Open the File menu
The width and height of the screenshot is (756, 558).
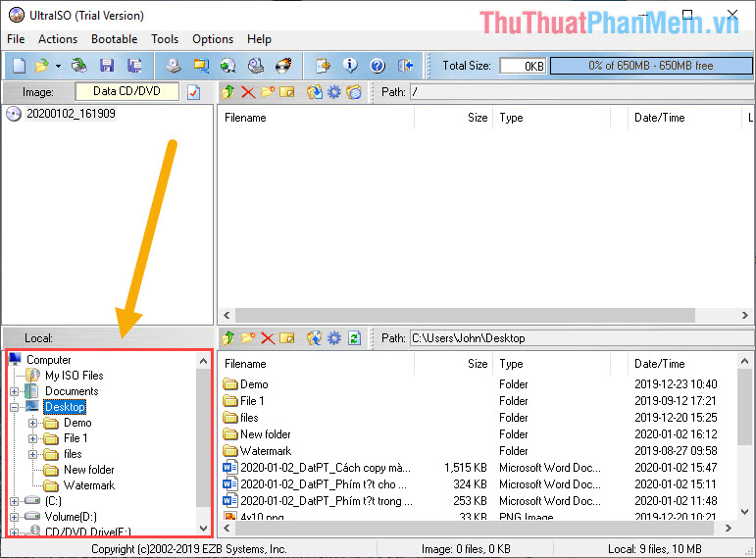(x=16, y=39)
